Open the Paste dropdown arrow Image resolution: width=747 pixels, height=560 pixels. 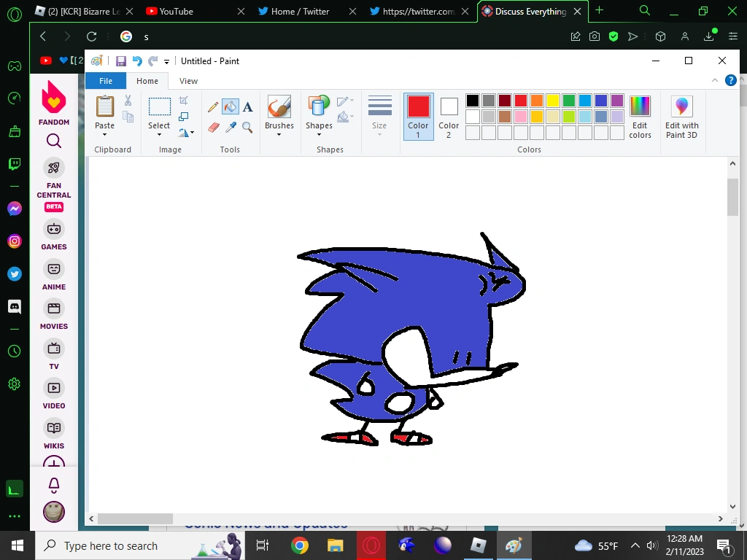pos(104,135)
